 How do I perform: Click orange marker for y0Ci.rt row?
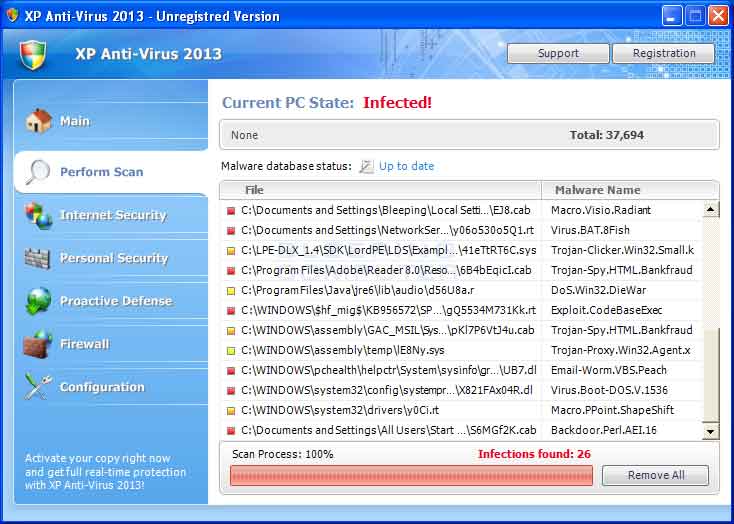pyautogui.click(x=230, y=411)
